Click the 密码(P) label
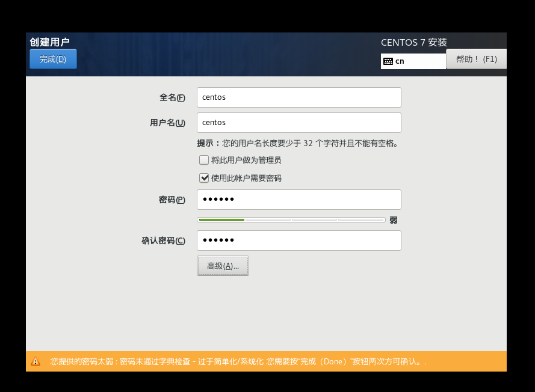 tap(172, 200)
